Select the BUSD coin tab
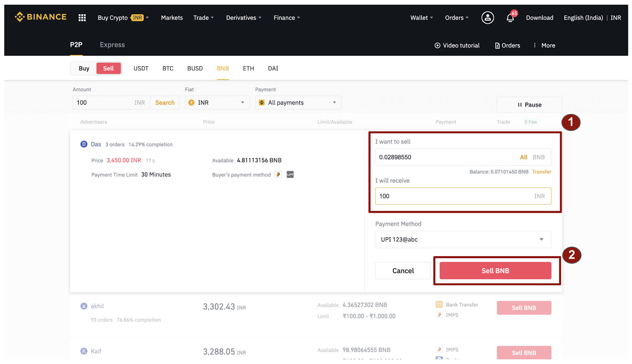This screenshot has height=364, width=632. pyautogui.click(x=195, y=68)
